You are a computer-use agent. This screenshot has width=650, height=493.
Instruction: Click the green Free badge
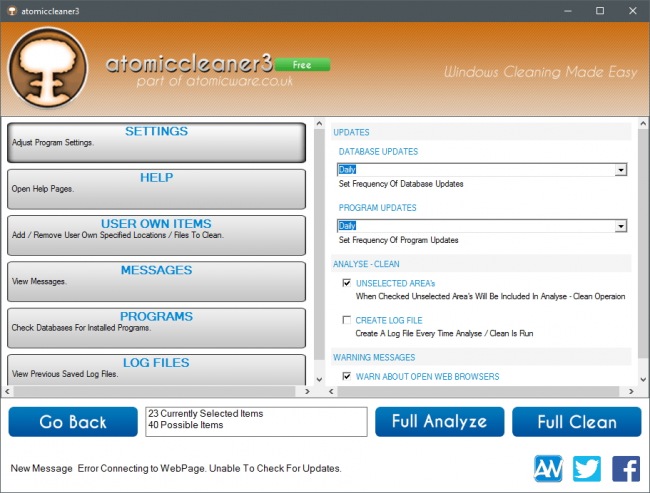click(302, 65)
